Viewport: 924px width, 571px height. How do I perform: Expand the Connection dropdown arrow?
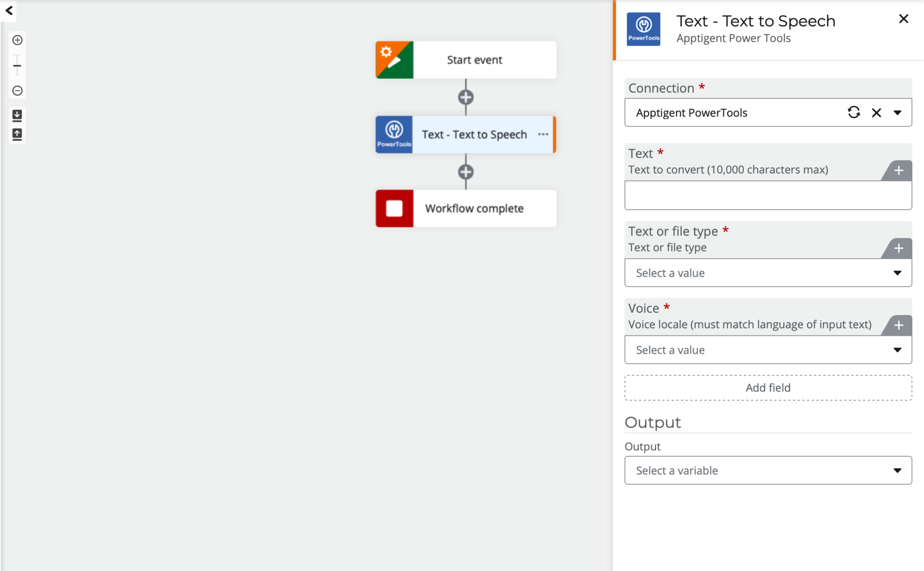coord(898,112)
